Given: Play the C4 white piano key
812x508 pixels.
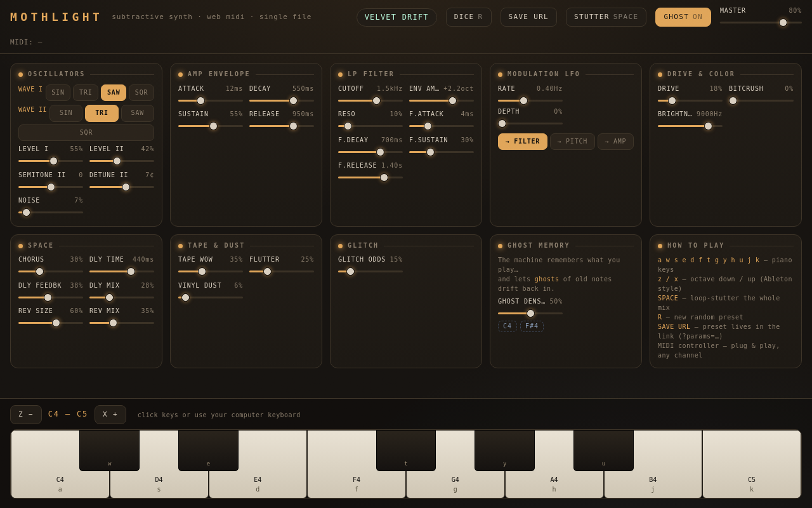Looking at the screenshot, I should pos(60,484).
